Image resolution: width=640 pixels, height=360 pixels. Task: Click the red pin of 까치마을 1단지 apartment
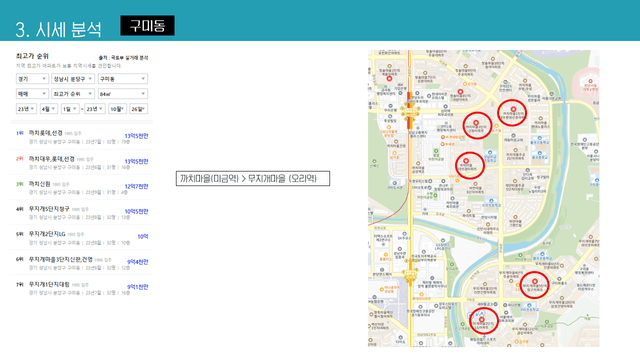513,109
